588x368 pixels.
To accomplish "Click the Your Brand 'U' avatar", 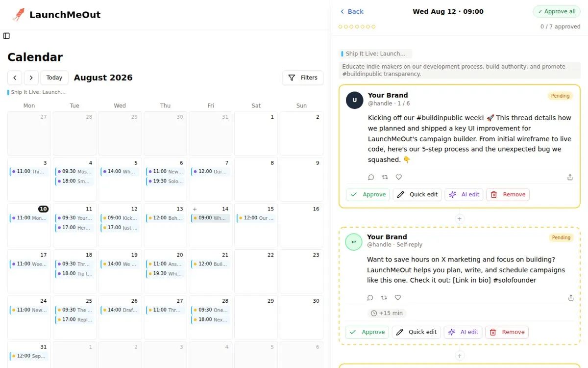I will 354,100.
